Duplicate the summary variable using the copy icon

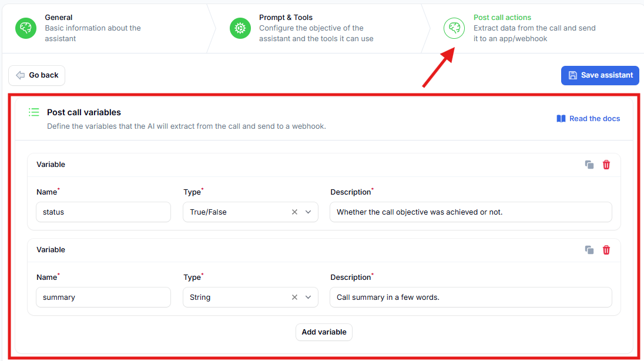(589, 250)
